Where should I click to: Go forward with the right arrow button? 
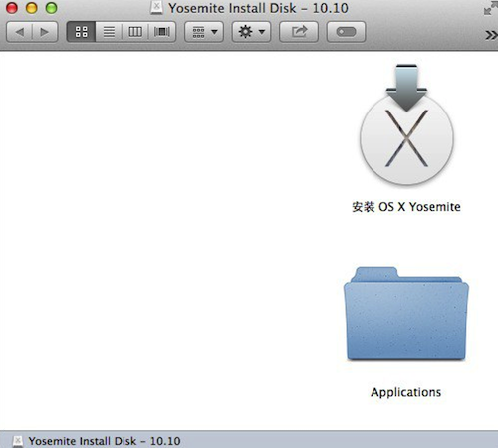point(45,32)
